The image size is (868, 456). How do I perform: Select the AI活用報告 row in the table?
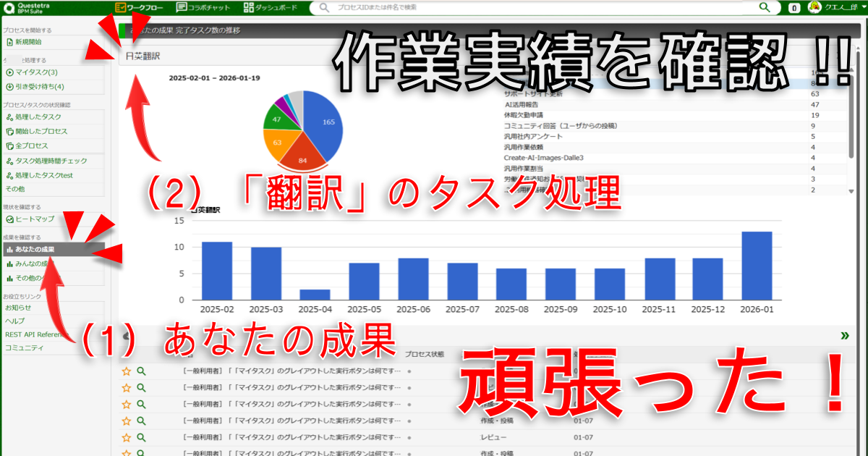(675, 105)
